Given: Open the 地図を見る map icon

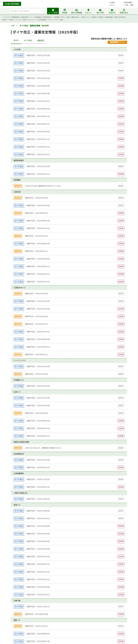Looking at the screenshot, I should click(124, 11).
